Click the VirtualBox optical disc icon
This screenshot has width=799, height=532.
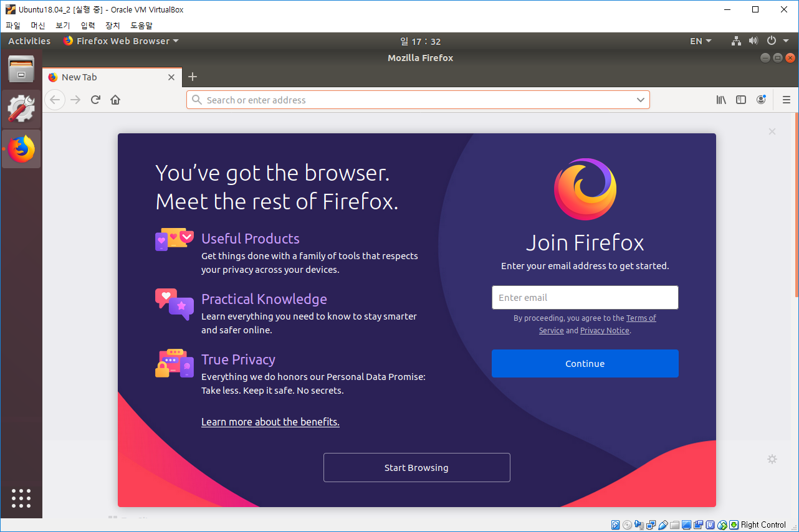point(628,525)
